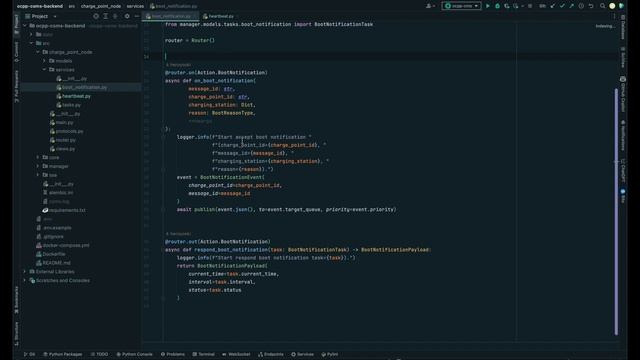Run with coverage icon in toolbar
This screenshot has width=640, height=360.
(507, 6)
